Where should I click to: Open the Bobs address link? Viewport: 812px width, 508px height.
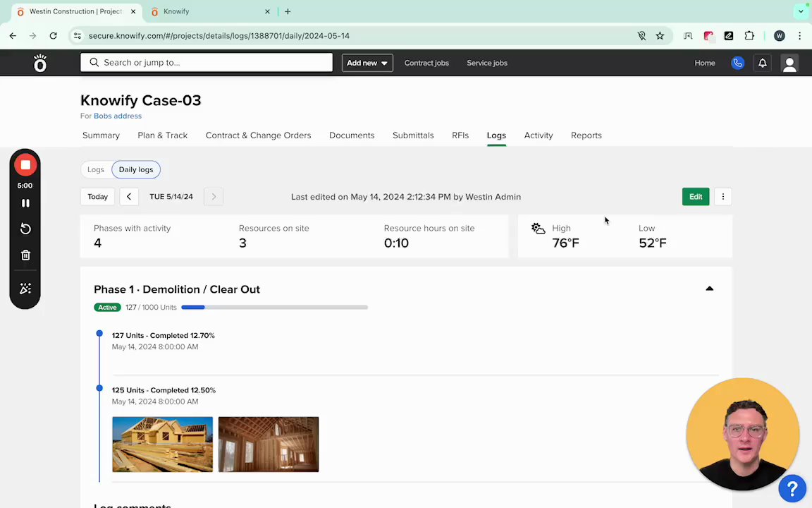(118, 116)
